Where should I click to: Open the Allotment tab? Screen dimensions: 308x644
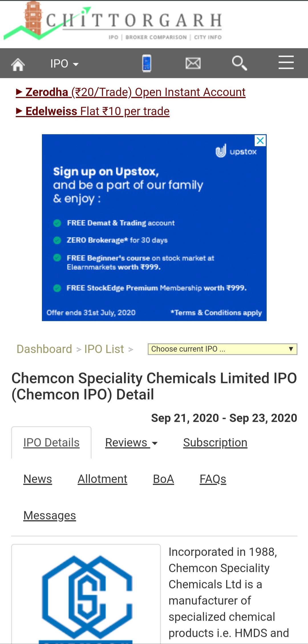click(102, 479)
